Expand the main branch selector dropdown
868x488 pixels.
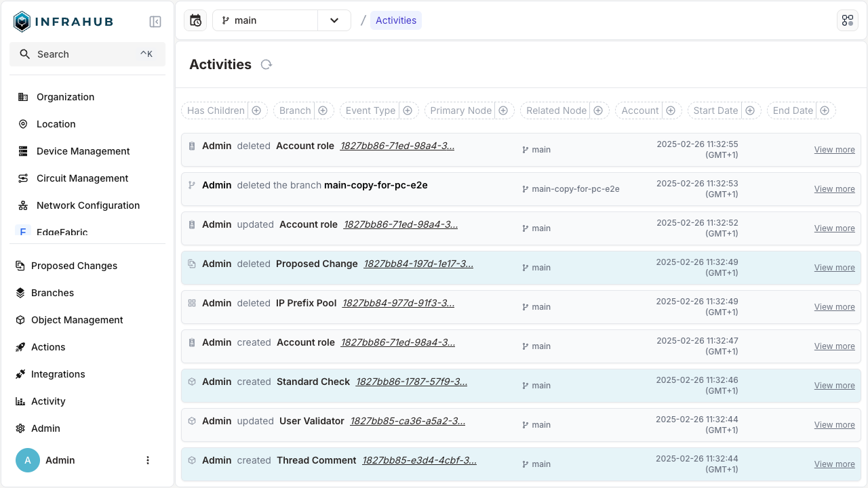coord(334,20)
